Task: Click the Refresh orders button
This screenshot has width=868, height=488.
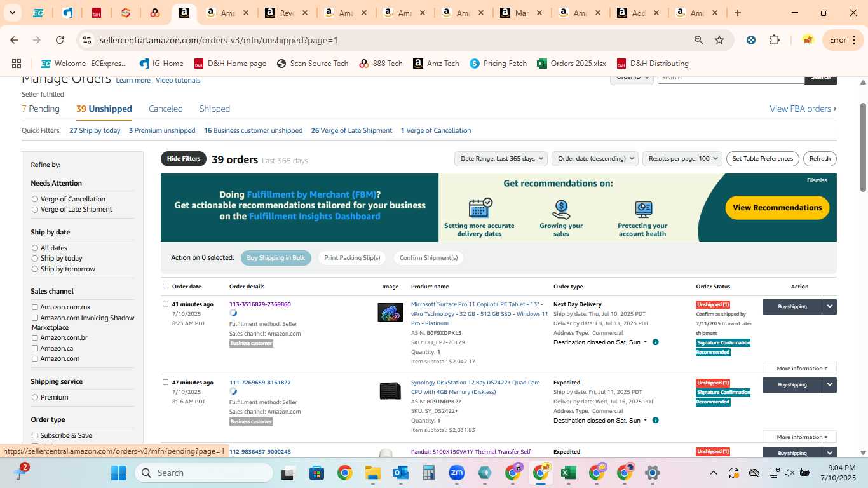Action: point(820,159)
